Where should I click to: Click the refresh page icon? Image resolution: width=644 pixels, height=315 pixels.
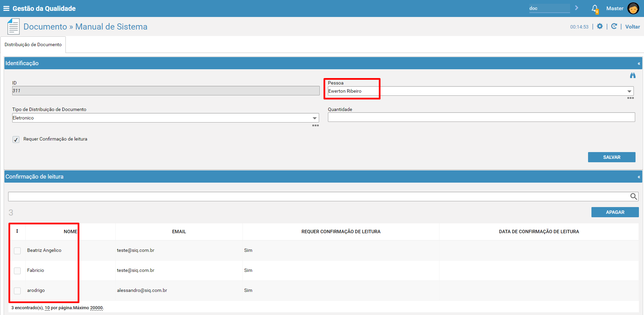click(614, 26)
